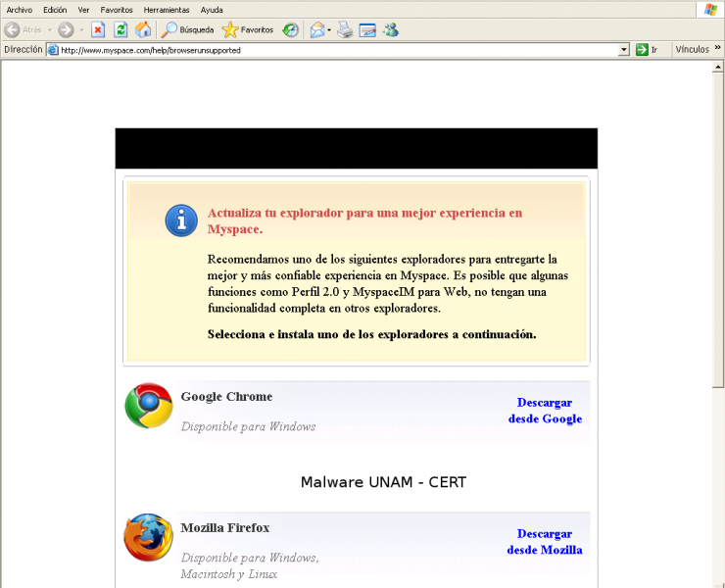This screenshot has width=725, height=588.
Task: Open the Herramientas menu
Action: tap(167, 10)
